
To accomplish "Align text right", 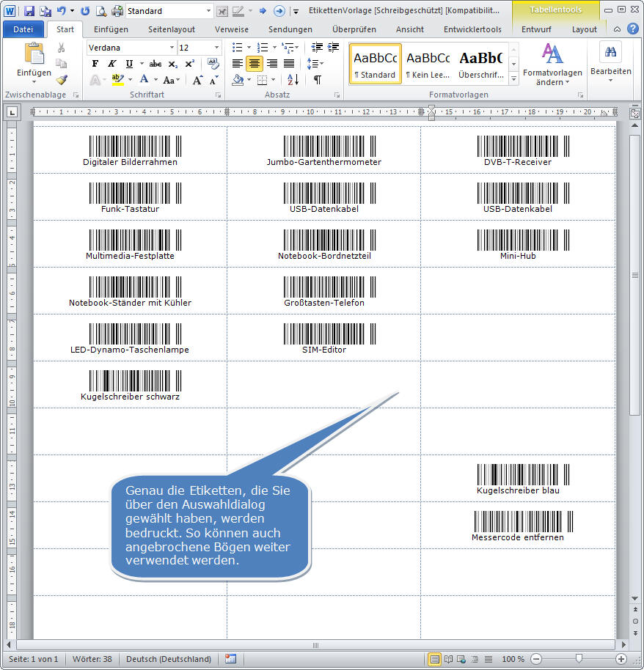I will coord(272,64).
